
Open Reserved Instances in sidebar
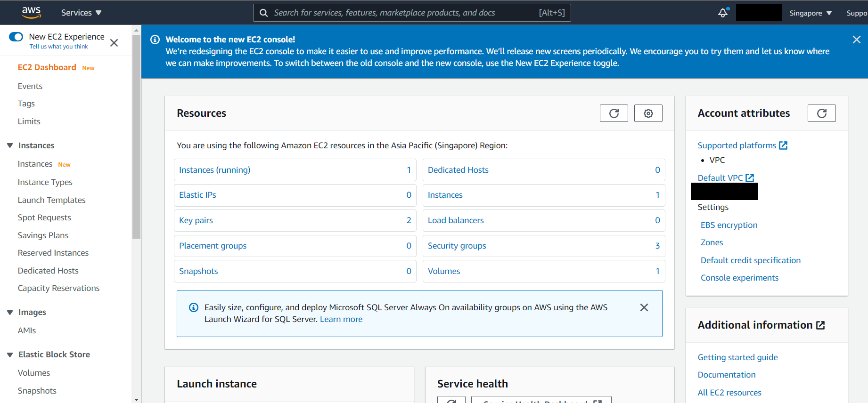(x=53, y=253)
